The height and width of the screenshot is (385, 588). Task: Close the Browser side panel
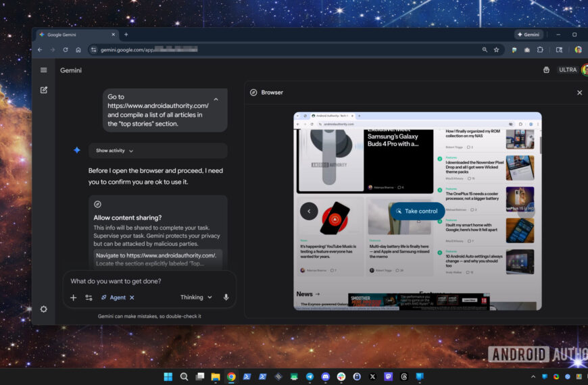[x=579, y=93]
